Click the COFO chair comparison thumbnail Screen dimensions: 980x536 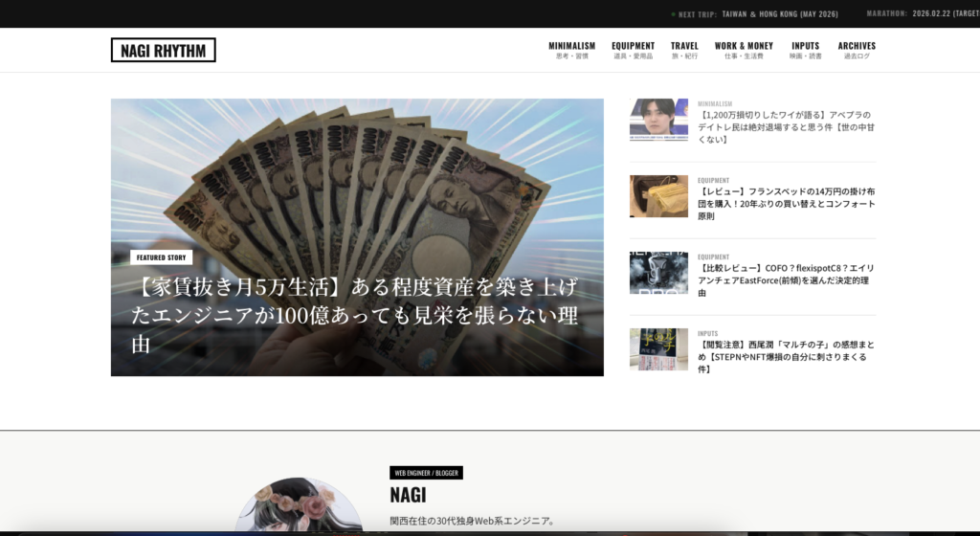point(658,273)
